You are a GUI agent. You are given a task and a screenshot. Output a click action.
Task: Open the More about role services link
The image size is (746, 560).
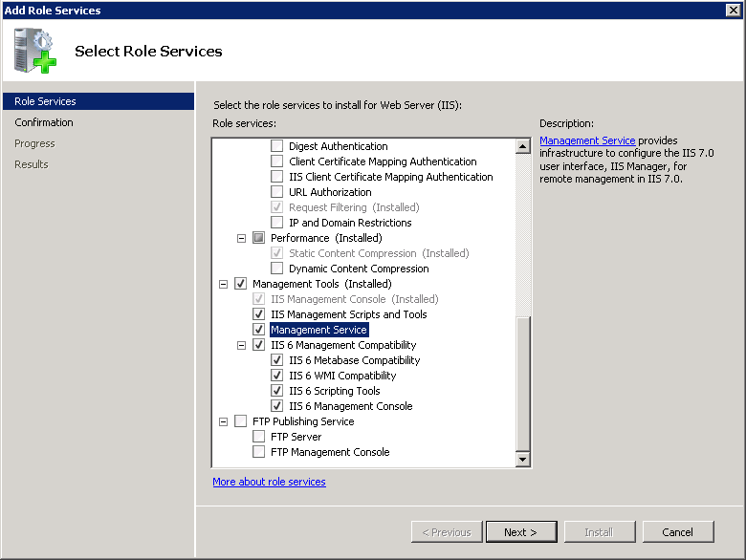pos(269,482)
